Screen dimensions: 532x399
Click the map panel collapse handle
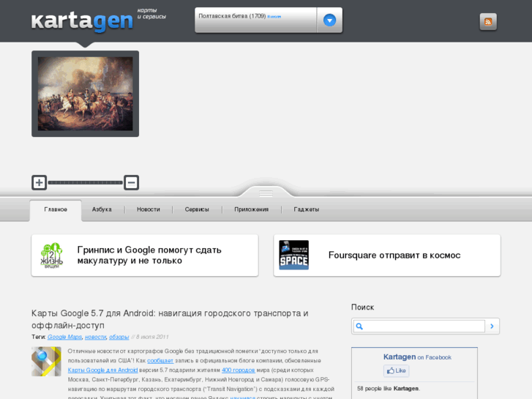coord(266,193)
